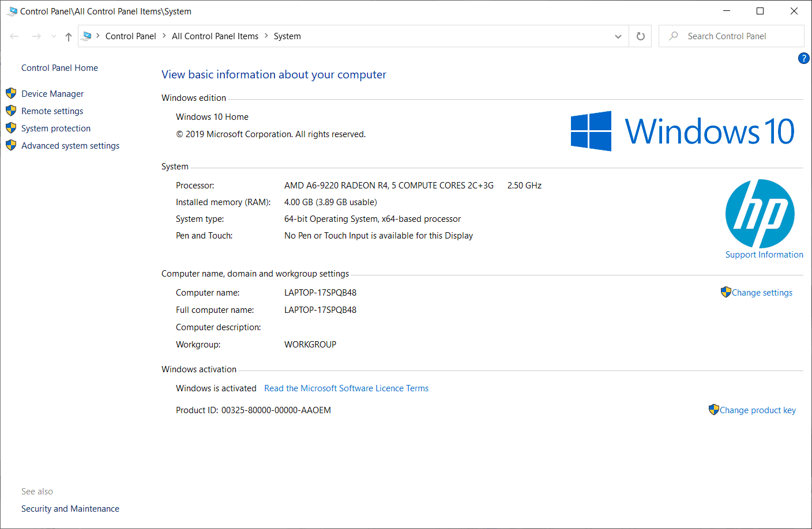Image resolution: width=812 pixels, height=529 pixels.
Task: Expand chevron after Control Panel breadcrumb
Action: point(164,36)
